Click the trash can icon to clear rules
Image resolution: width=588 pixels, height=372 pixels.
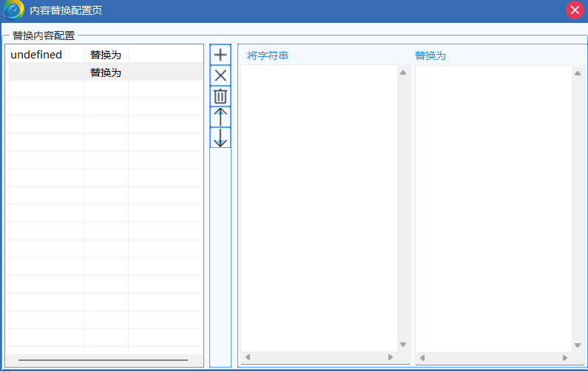tap(220, 96)
